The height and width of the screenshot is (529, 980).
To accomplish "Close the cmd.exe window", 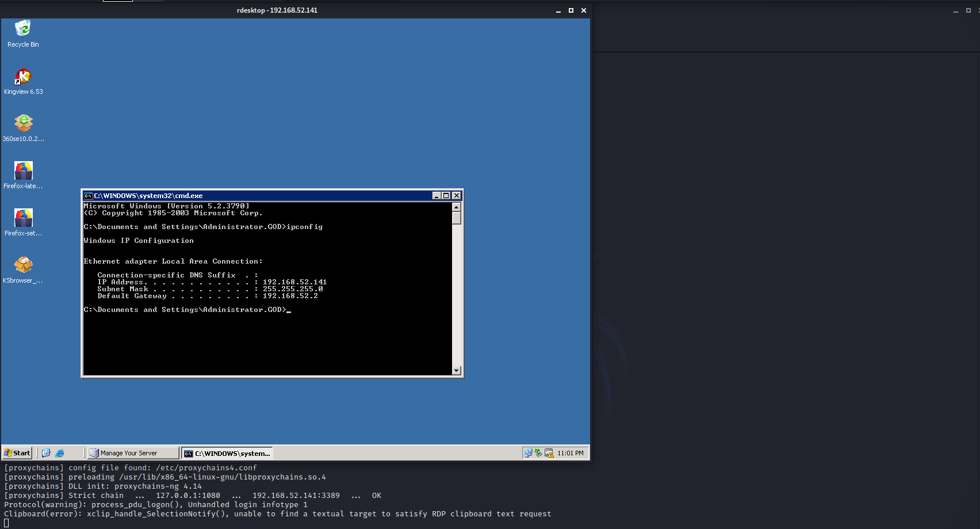I will (457, 196).
